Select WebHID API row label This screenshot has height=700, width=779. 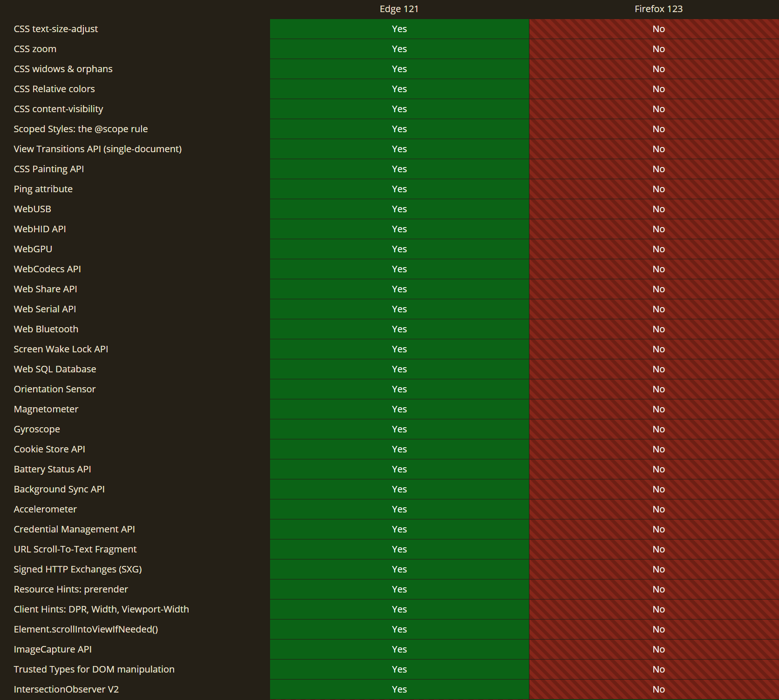click(x=40, y=229)
